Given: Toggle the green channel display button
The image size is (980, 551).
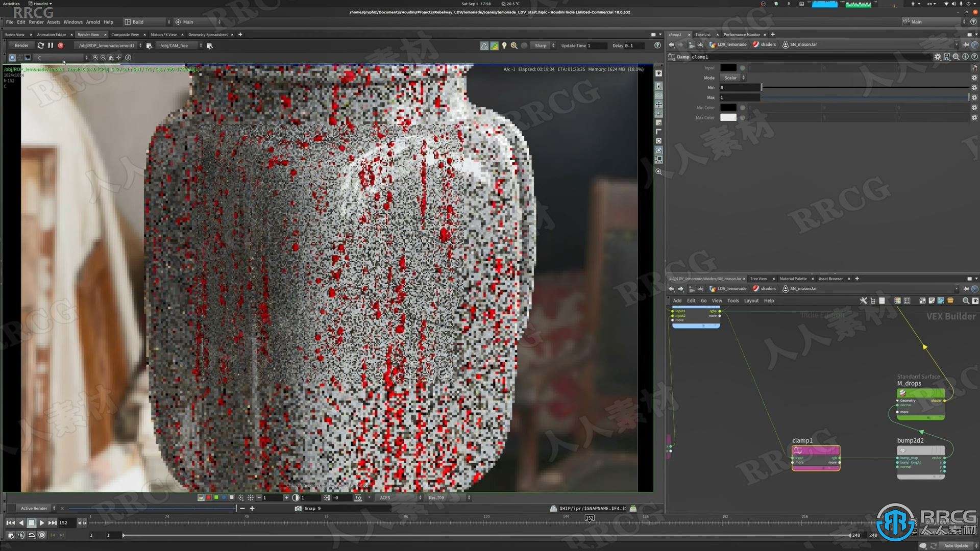Looking at the screenshot, I should pyautogui.click(x=216, y=497).
